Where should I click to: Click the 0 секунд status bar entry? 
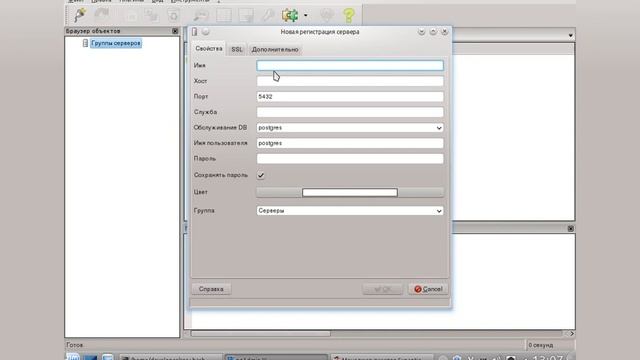(541, 345)
